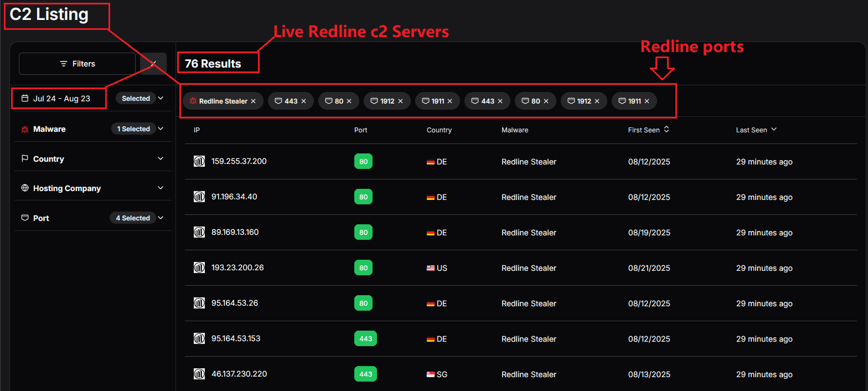This screenshot has width=868, height=391.
Task: Click the port 80 badge for 91.196.34.40
Action: point(363,197)
